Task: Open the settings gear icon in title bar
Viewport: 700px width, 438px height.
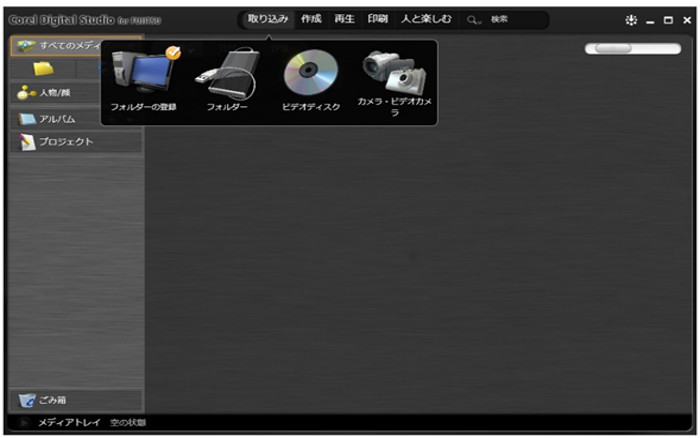Action: coord(630,20)
